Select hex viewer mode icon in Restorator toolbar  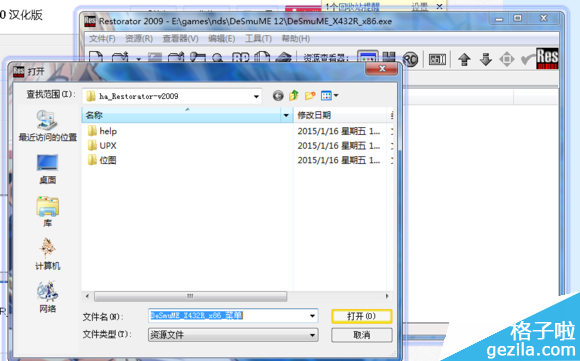(389, 58)
